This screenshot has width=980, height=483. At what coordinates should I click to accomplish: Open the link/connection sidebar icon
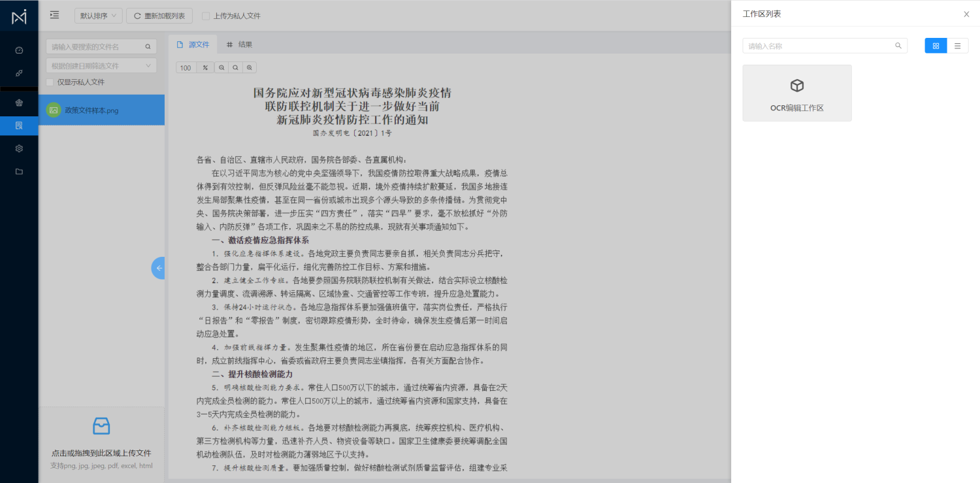coord(19,73)
